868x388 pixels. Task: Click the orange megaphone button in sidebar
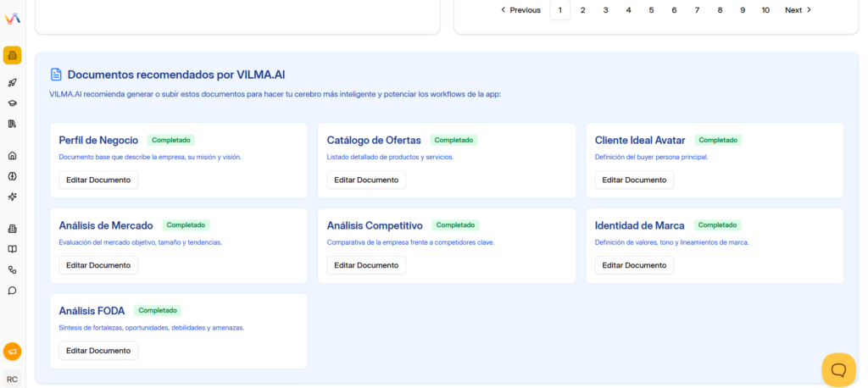click(12, 351)
